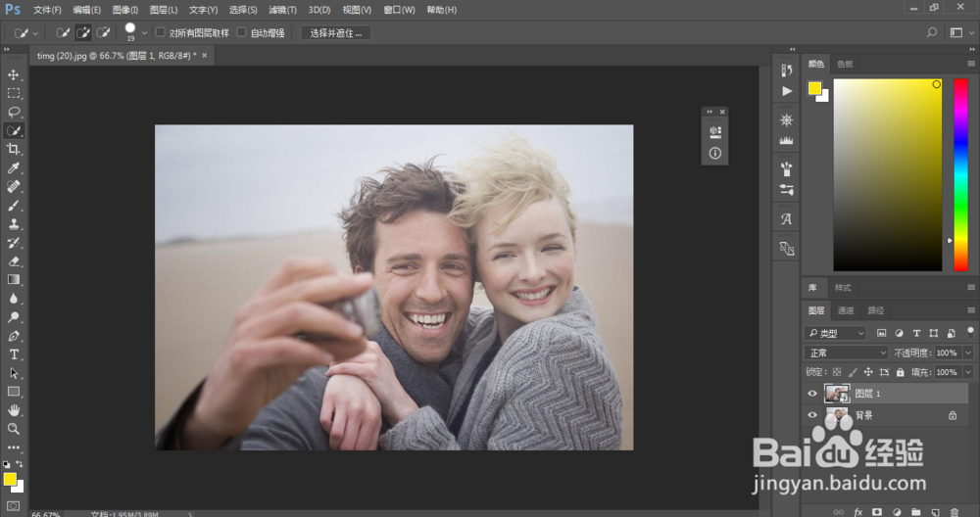Image resolution: width=980 pixels, height=517 pixels.
Task: Select the History Brush tool
Action: (13, 243)
